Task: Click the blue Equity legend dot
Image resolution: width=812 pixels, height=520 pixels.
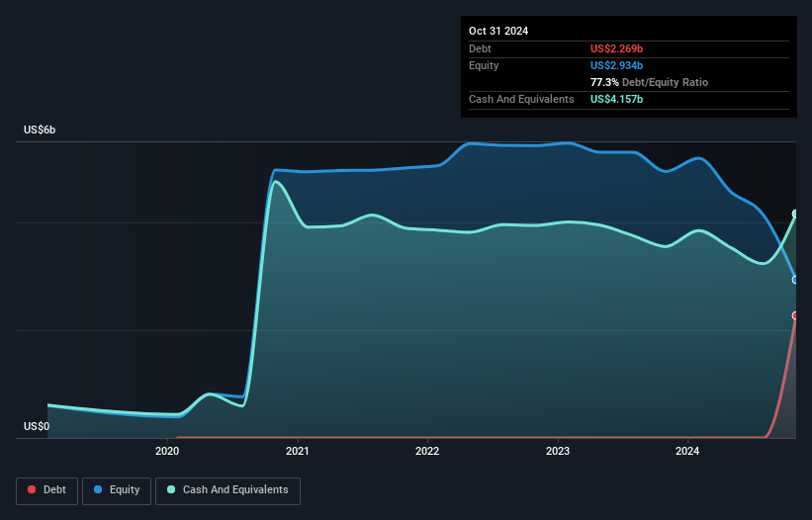Action: coord(98,489)
